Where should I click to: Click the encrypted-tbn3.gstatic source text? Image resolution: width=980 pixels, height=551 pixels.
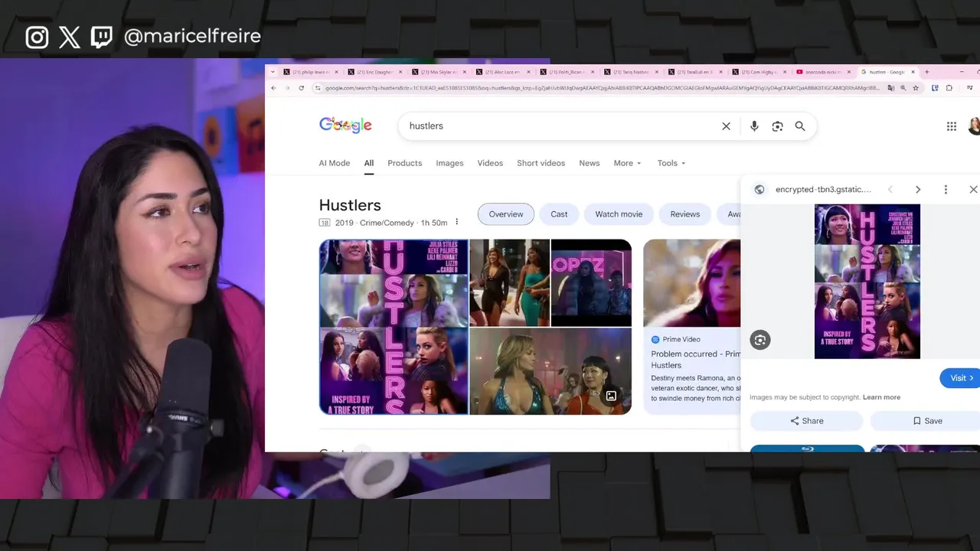click(x=823, y=190)
